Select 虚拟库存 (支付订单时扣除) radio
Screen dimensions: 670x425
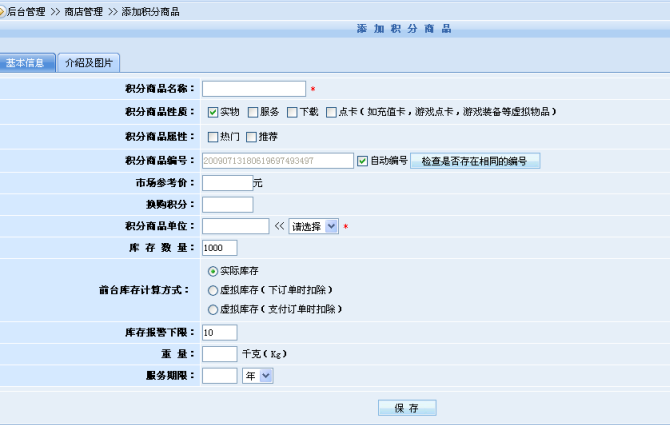click(213, 309)
